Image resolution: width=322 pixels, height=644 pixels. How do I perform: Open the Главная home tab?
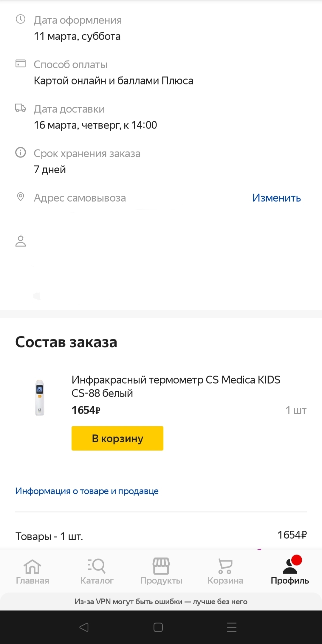pyautogui.click(x=32, y=571)
